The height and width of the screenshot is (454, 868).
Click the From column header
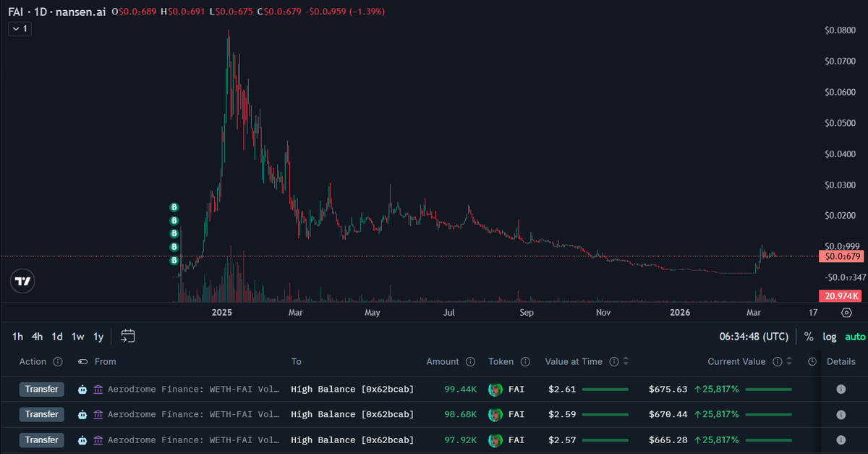[106, 361]
